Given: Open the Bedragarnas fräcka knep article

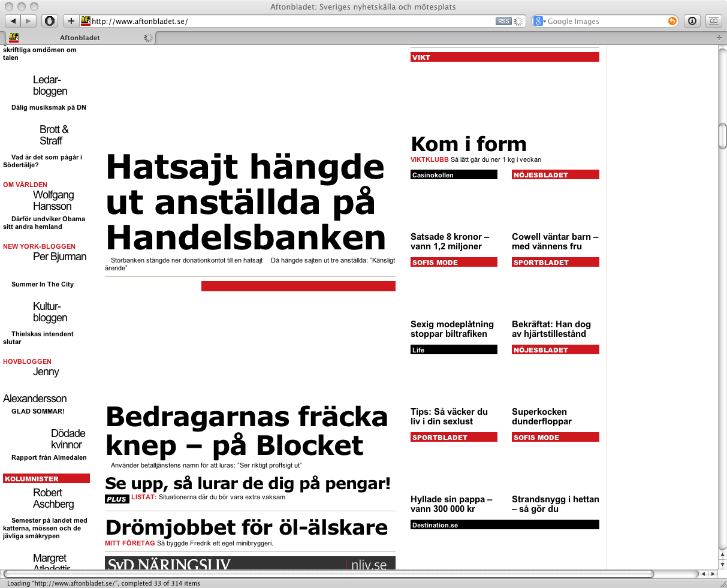Looking at the screenshot, I should [x=247, y=431].
